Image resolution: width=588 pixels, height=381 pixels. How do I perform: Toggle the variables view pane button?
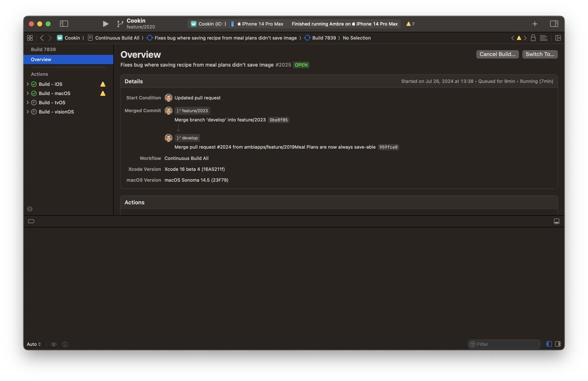549,344
